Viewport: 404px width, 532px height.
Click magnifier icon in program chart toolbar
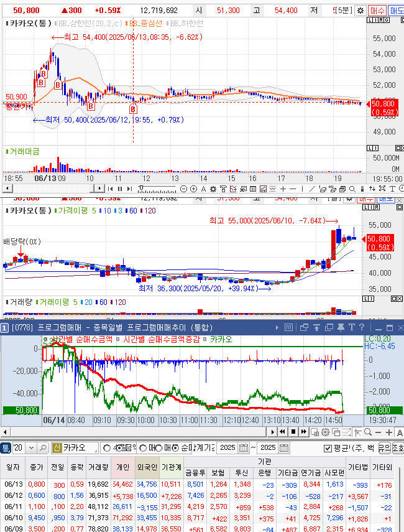click(368, 432)
